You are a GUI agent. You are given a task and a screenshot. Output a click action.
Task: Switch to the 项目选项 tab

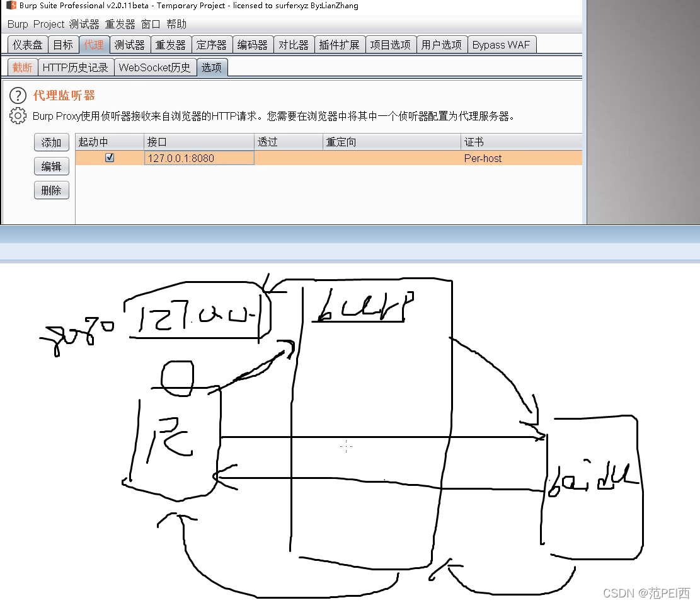pyautogui.click(x=391, y=45)
